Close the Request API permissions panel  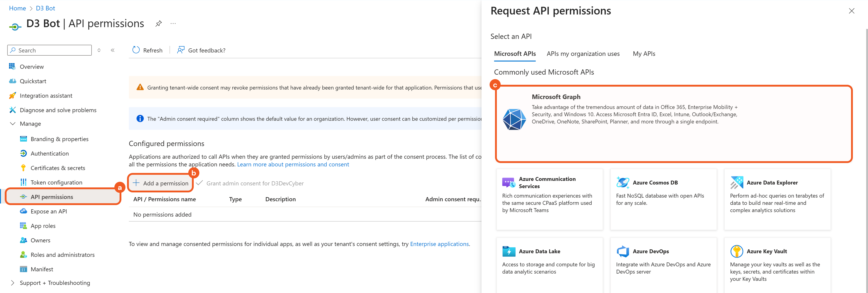point(851,11)
